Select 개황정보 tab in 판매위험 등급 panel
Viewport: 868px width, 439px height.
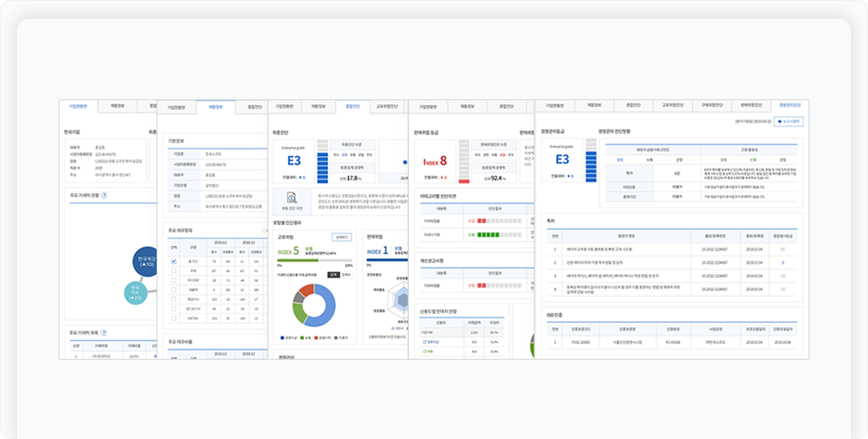click(468, 106)
